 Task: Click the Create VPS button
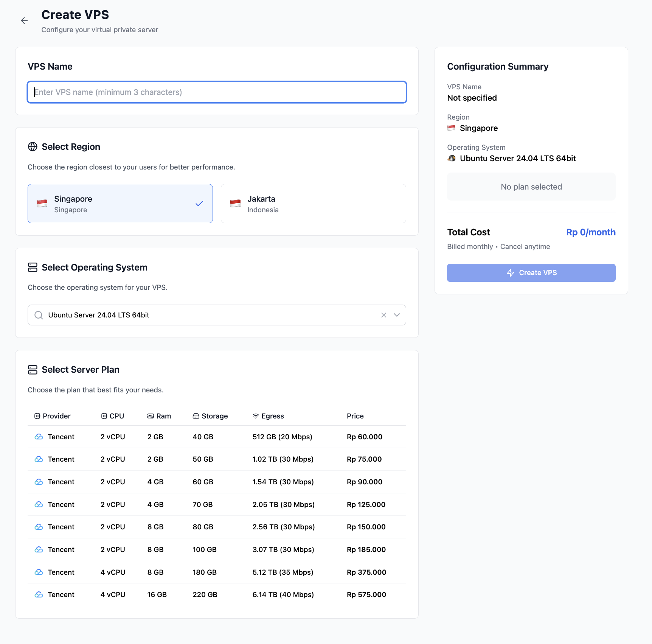tap(531, 272)
